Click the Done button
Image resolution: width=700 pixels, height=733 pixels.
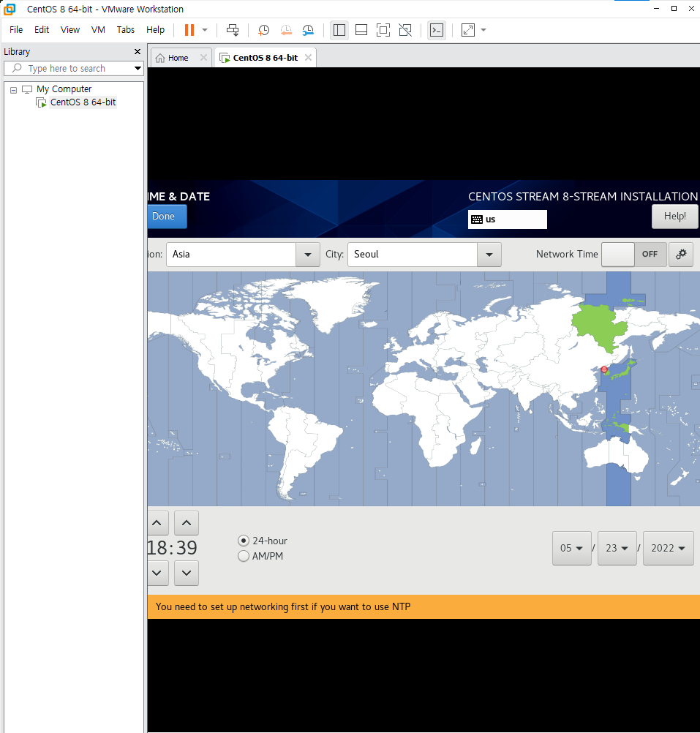click(166, 217)
